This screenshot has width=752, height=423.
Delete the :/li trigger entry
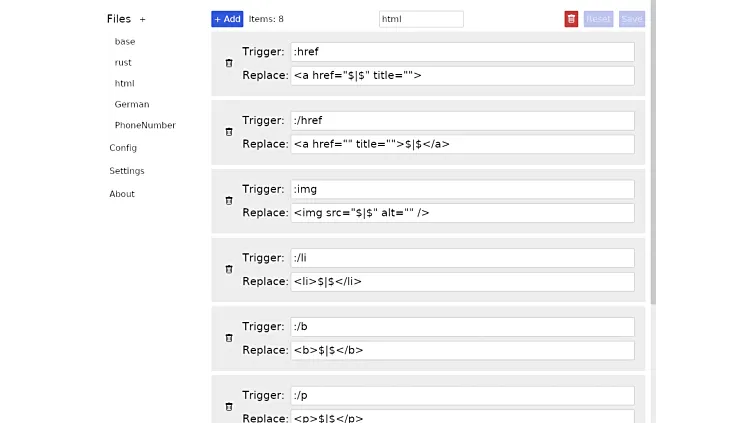229,269
